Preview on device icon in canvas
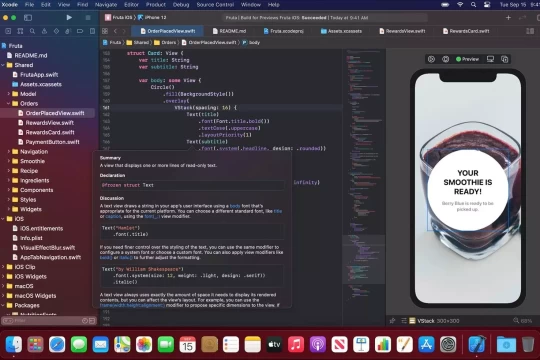540x360 pixels. (x=490, y=59)
